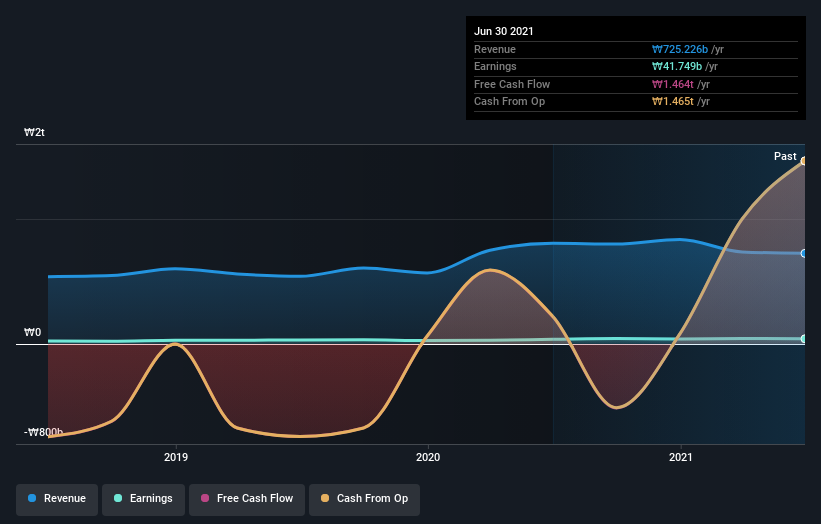This screenshot has width=821, height=524.
Task: Click the 2020 x-axis label
Action: (428, 457)
